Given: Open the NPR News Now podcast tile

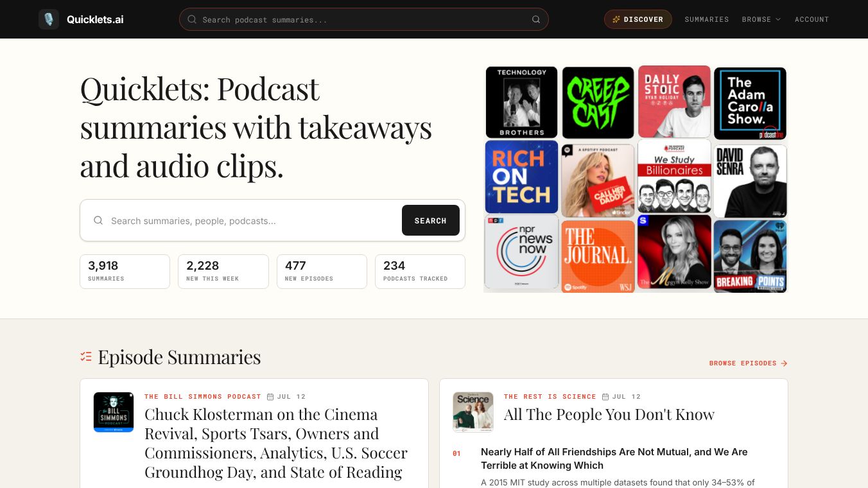Looking at the screenshot, I should point(521,252).
